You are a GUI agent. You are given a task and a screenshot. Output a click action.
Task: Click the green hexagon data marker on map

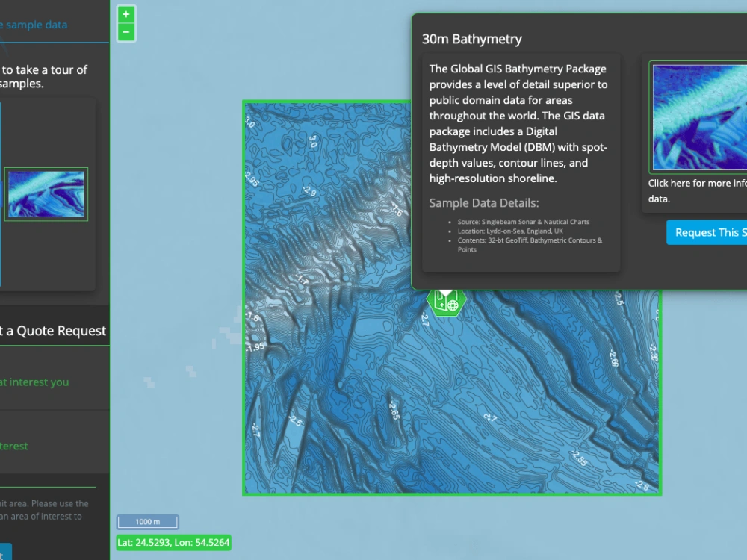tap(446, 302)
